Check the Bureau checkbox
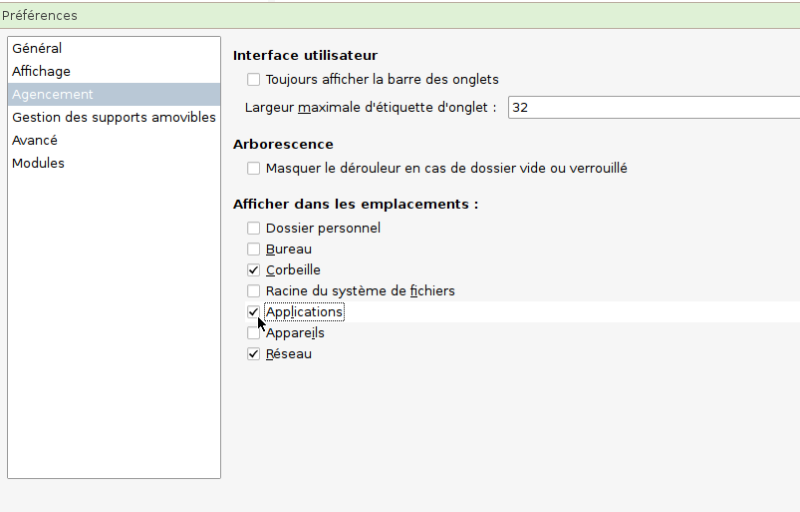The height and width of the screenshot is (512, 800). [x=254, y=249]
